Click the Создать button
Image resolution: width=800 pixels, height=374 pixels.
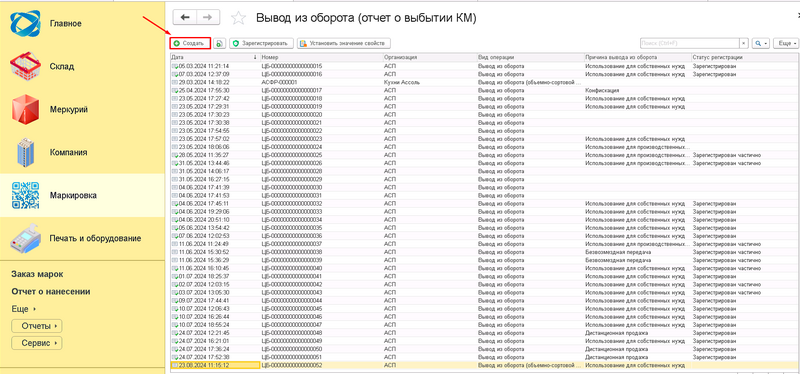190,43
